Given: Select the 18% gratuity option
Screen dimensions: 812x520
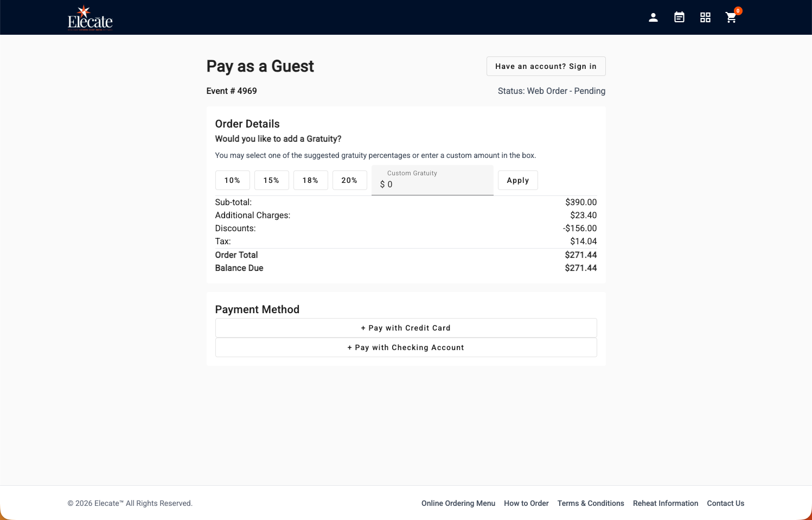Looking at the screenshot, I should coord(310,180).
